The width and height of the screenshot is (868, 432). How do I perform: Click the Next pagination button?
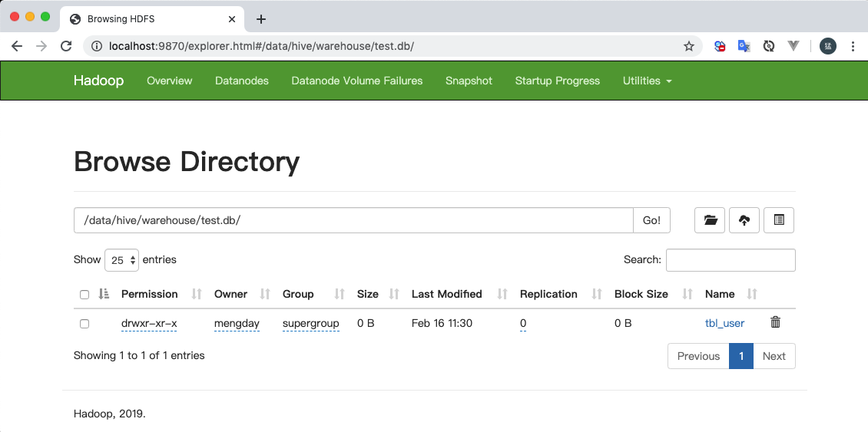coord(774,356)
